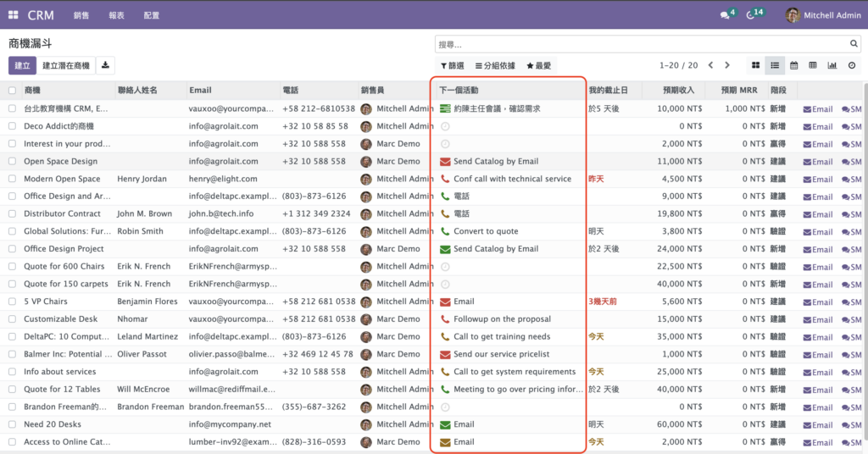
Task: Click green email icon for Need 20 Desks
Action: tap(445, 424)
